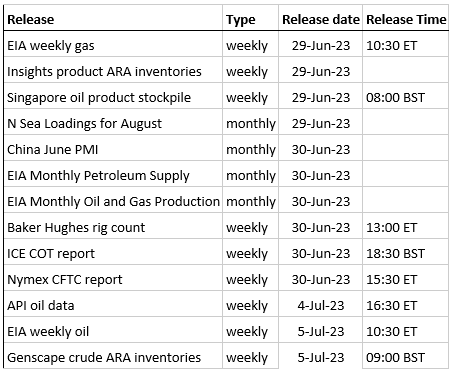Screen dimensions: 452x372
Task: Select the EIA weekly oil cell
Action: [113, 331]
